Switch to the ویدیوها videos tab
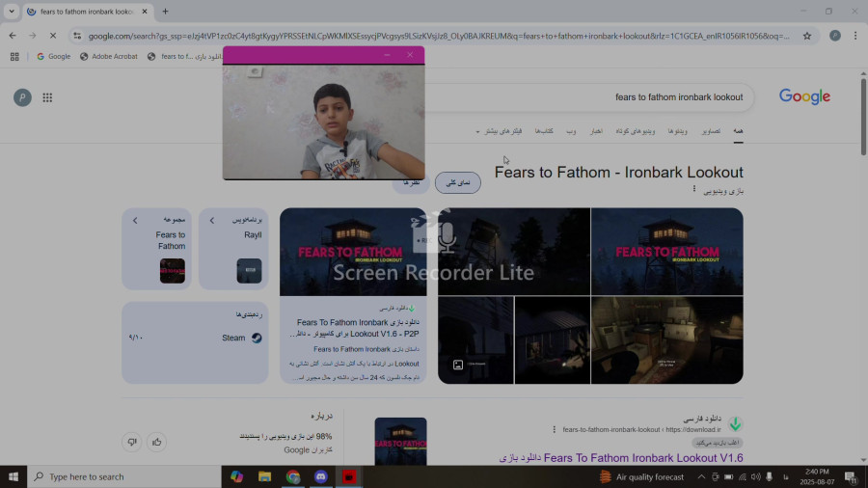 point(678,132)
